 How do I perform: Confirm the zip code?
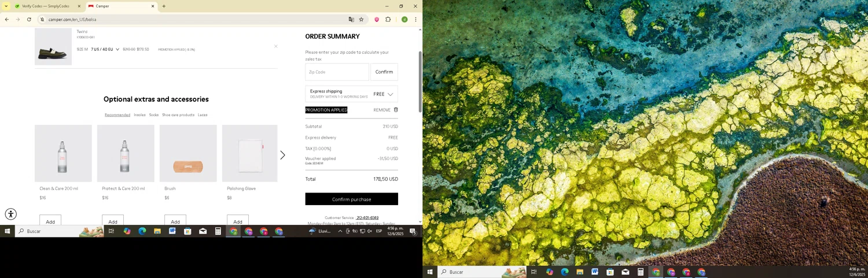[x=384, y=72]
